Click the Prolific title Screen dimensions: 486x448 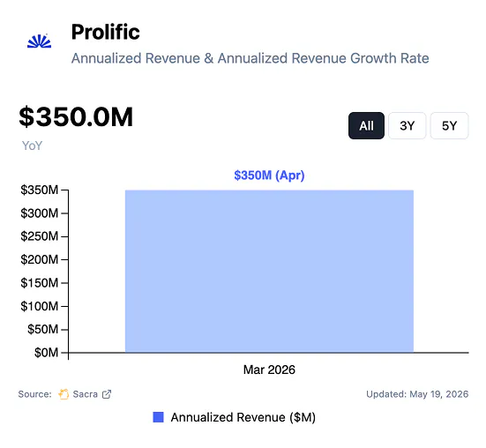click(x=105, y=32)
